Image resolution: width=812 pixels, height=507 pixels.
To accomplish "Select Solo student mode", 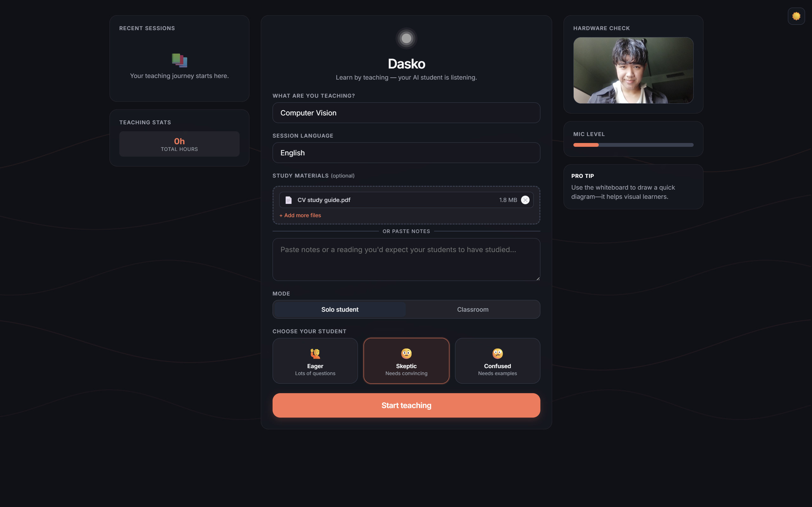I will (x=340, y=309).
